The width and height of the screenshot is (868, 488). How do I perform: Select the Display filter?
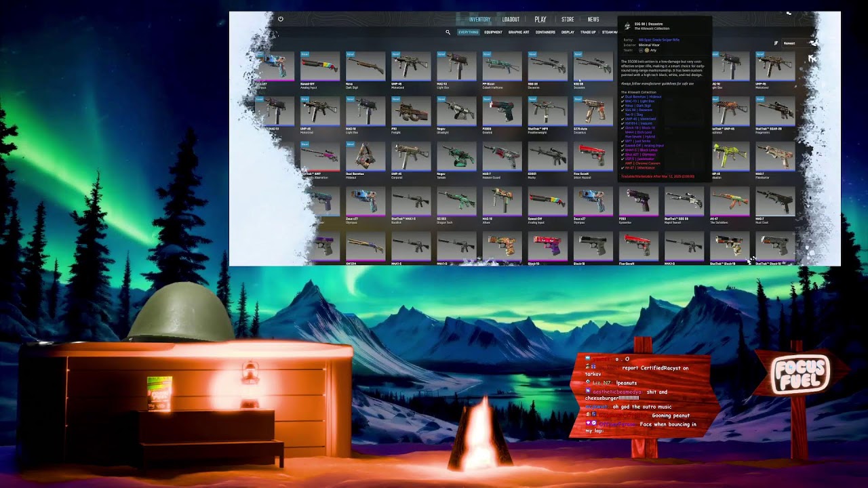(568, 32)
